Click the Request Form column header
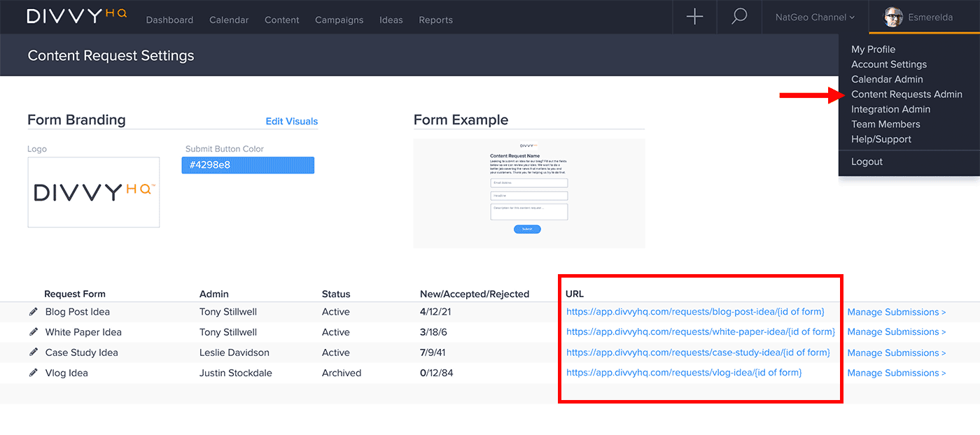980x435 pixels. click(75, 294)
